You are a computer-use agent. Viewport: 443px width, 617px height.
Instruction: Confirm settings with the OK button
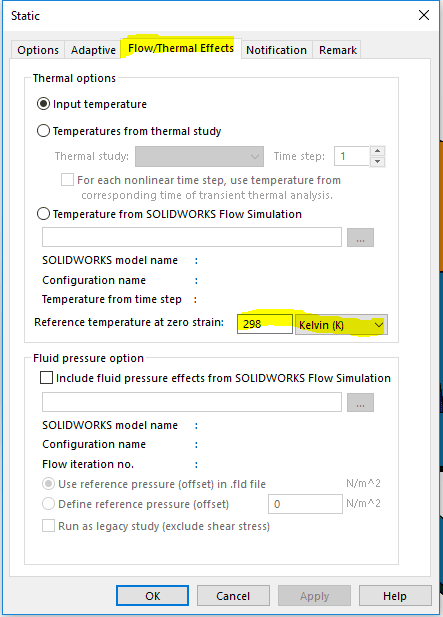coord(152,596)
